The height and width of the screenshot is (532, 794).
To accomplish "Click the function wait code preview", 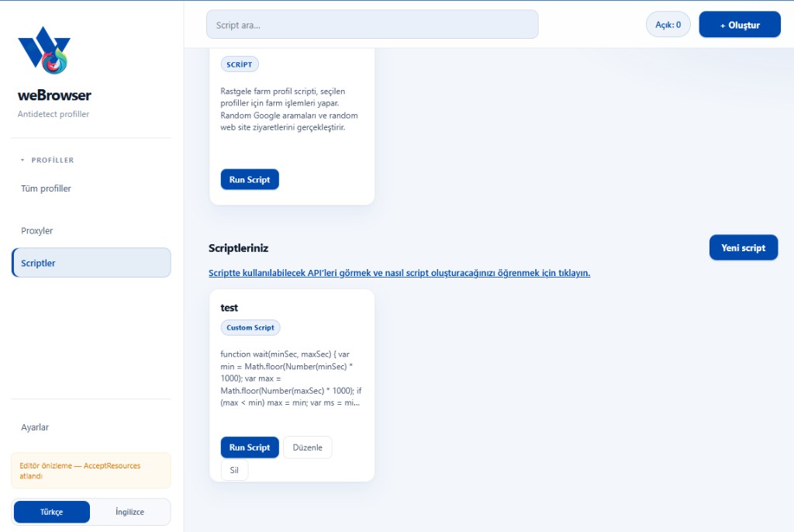I will pos(292,378).
